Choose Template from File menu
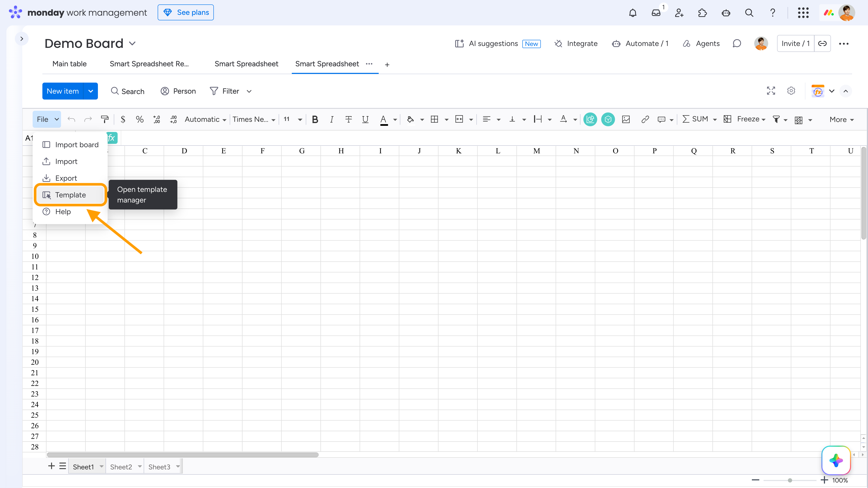868x488 pixels. coord(70,195)
